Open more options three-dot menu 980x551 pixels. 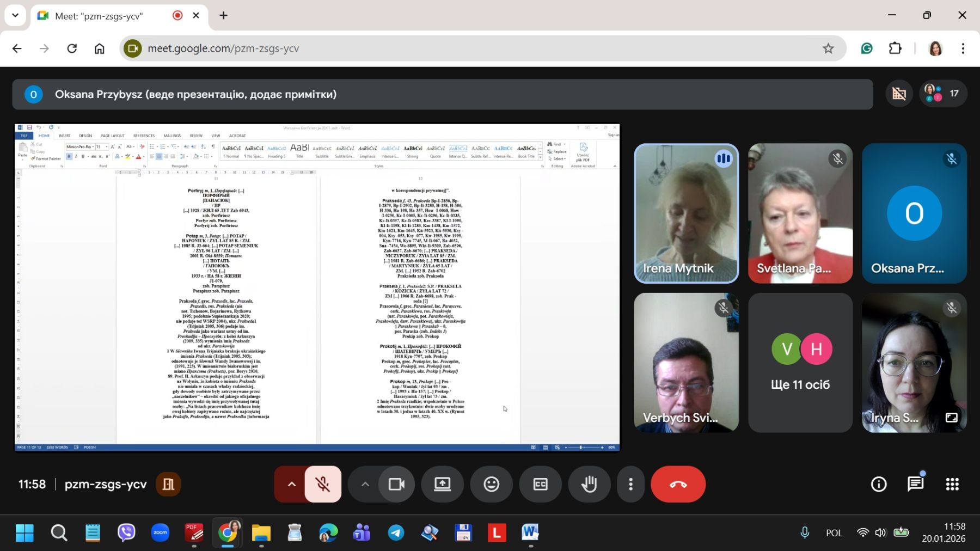(x=630, y=484)
